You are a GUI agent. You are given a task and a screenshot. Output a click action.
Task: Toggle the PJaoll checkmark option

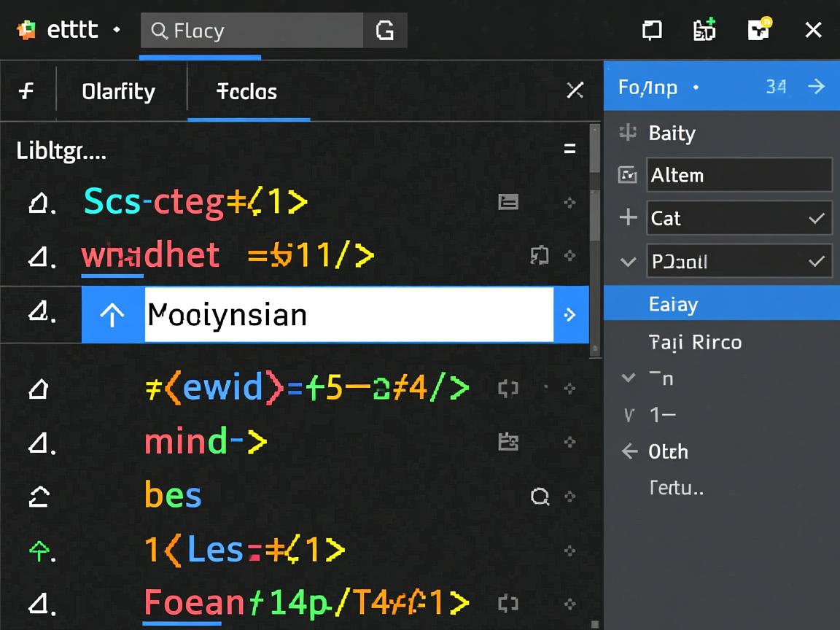point(817,261)
